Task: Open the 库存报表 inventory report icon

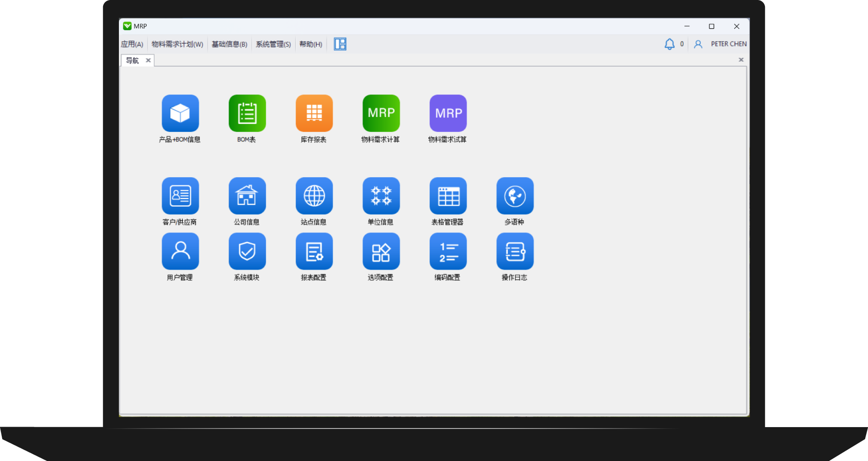Action: click(x=314, y=113)
